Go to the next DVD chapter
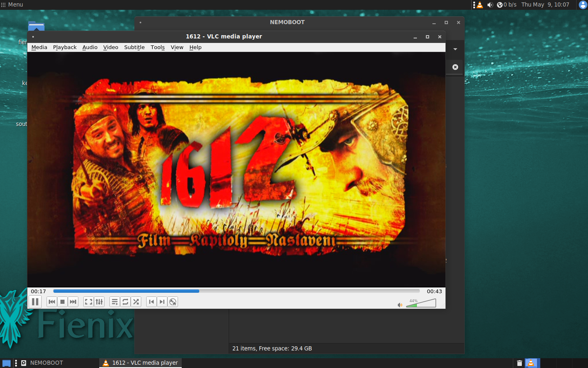The image size is (588, 368). (162, 302)
